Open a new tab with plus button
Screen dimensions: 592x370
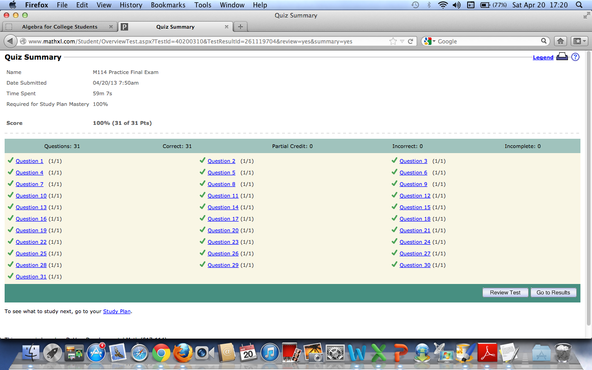[240, 26]
